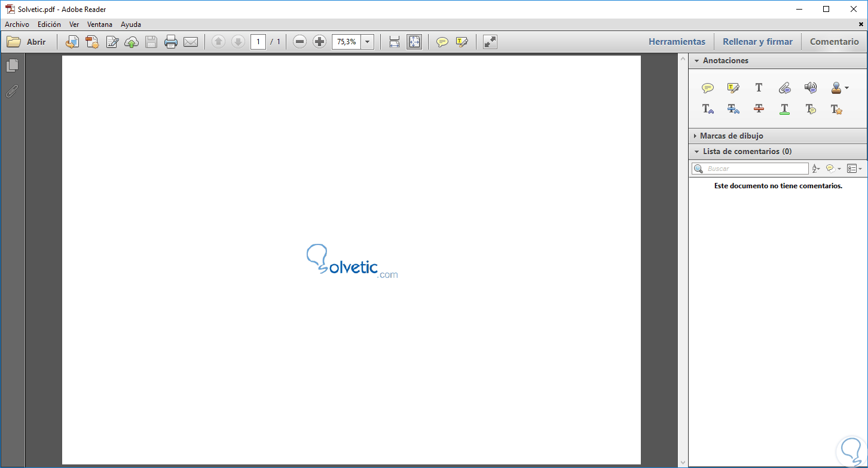Screen dimensions: 868x468
Task: Close the document with the small menu-bar X
Action: (x=861, y=25)
